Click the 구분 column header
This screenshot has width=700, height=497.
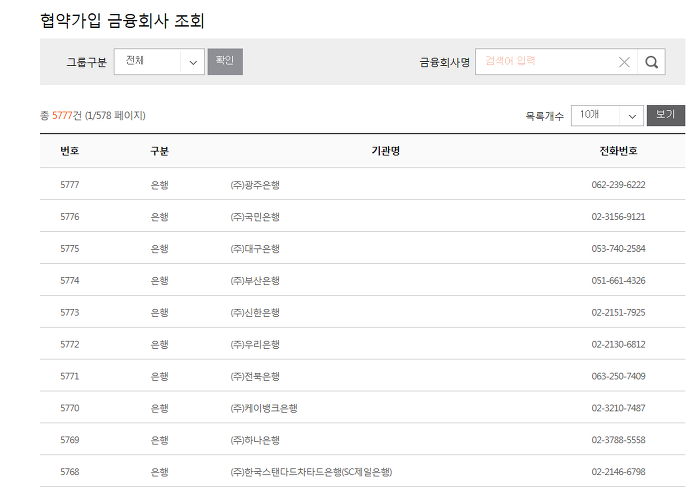coord(159,151)
